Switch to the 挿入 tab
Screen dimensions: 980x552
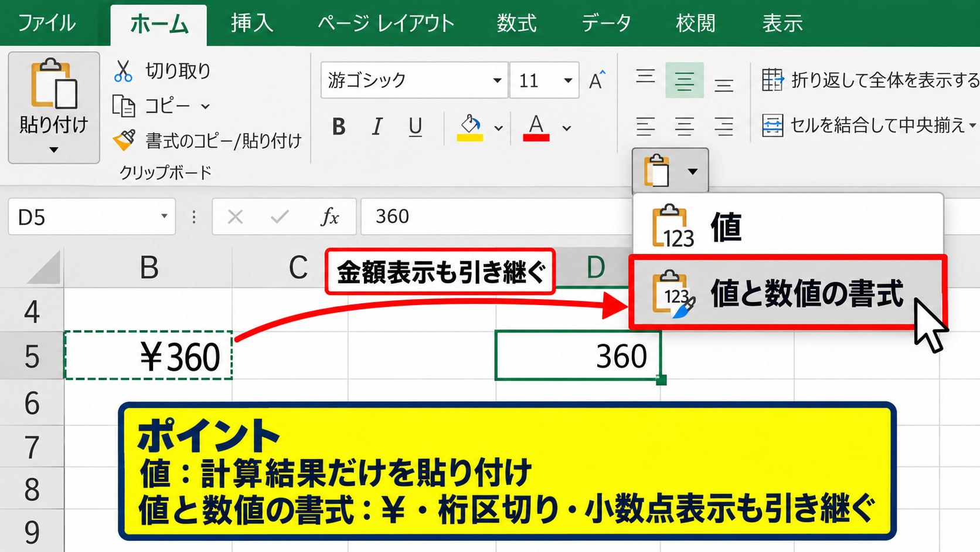252,23
